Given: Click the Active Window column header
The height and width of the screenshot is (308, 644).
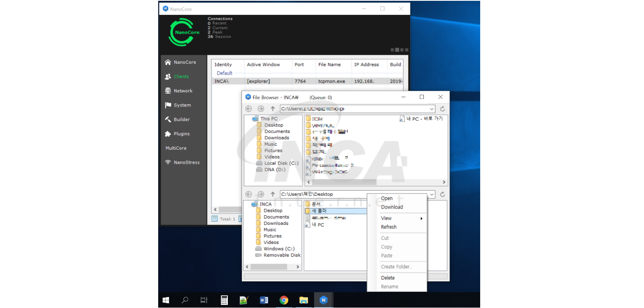Looking at the screenshot, I should point(268,65).
